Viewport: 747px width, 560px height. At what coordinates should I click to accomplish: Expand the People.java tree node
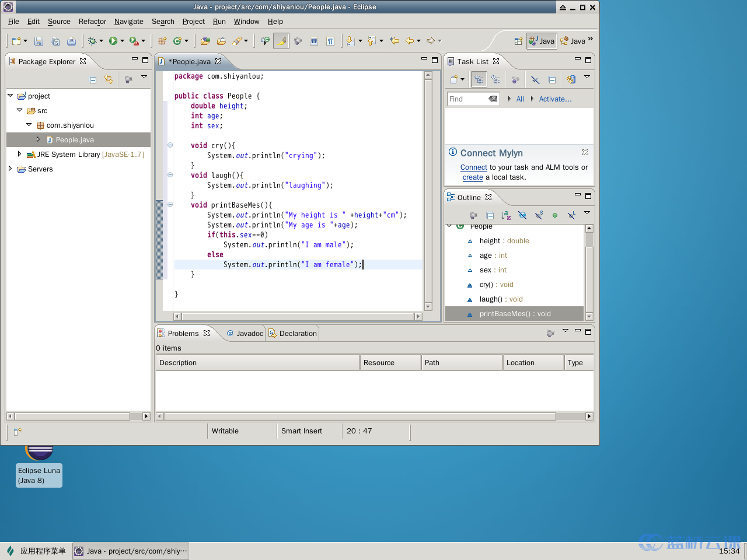tap(38, 139)
